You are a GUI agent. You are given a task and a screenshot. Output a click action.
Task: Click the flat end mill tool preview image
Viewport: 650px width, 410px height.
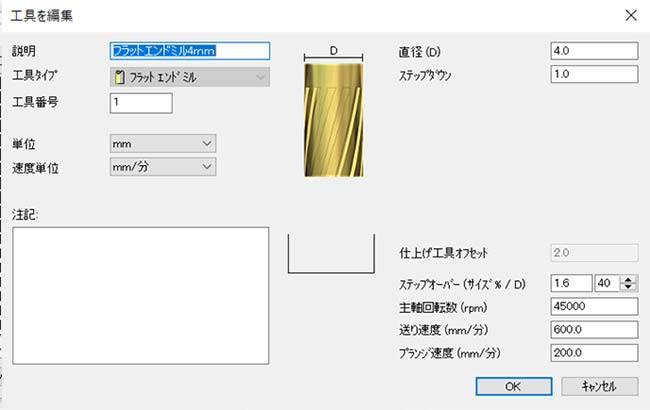pyautogui.click(x=334, y=120)
